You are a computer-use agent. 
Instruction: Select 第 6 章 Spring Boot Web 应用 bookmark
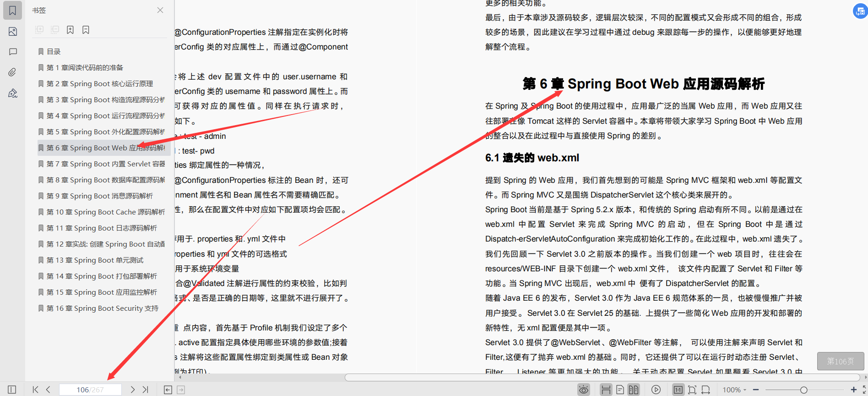(103, 148)
